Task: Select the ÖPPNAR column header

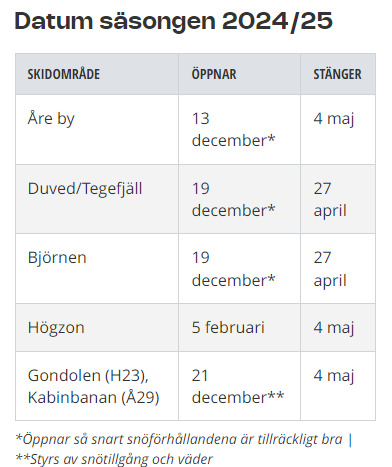Action: 214,74
